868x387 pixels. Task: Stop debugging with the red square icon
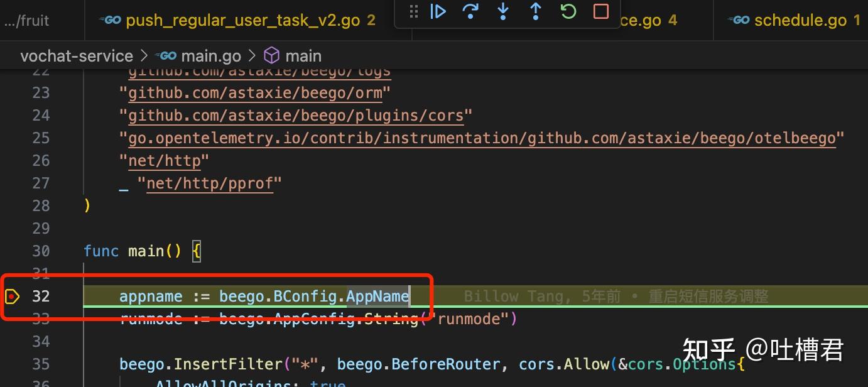600,11
